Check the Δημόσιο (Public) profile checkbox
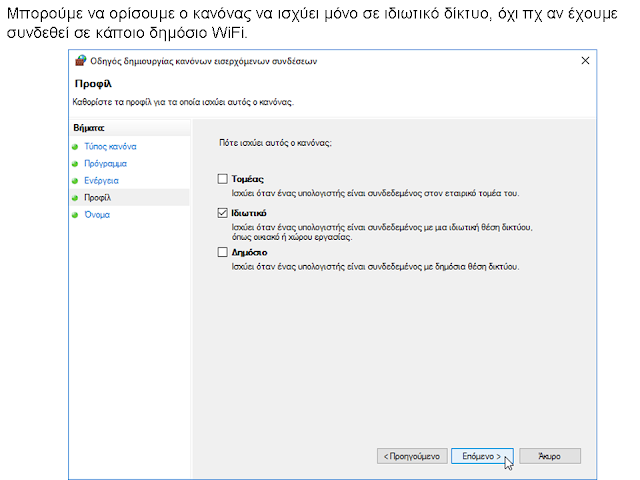This screenshot has width=640, height=480. coord(222,252)
